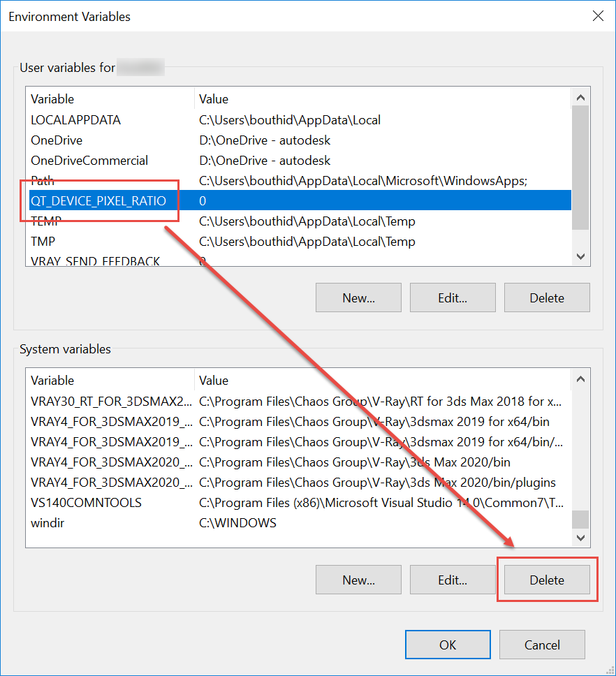
Task: Click Edit under System variables
Action: point(453,580)
